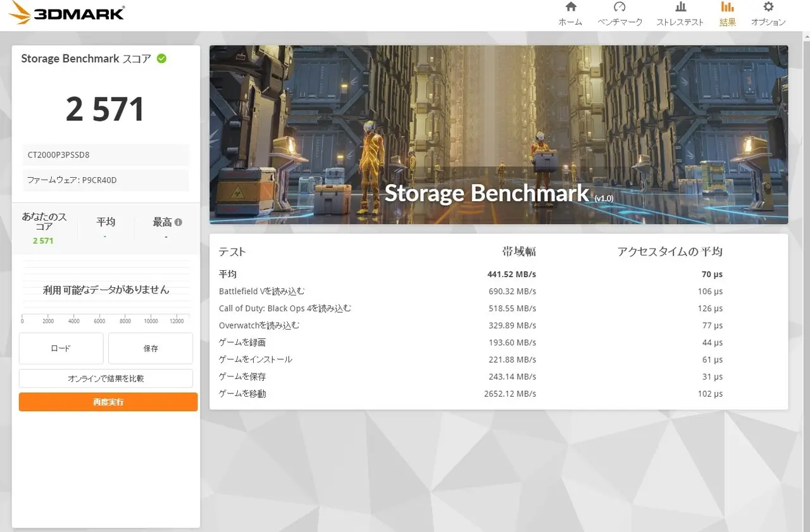810x532 pixels.
Task: Click the Storage Benchmark banner image
Action: (499, 134)
